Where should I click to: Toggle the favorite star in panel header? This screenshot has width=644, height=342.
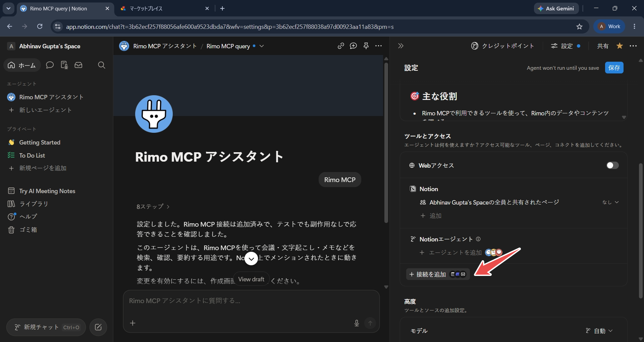pyautogui.click(x=620, y=46)
